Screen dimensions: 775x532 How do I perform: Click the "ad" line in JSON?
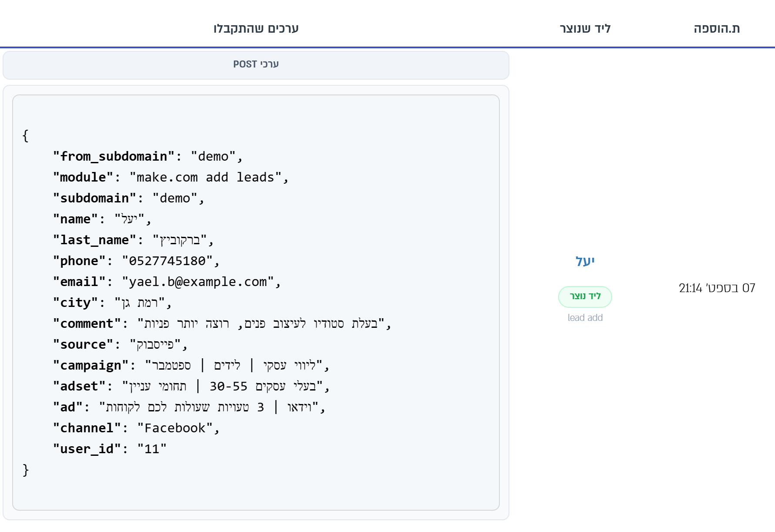coord(189,407)
